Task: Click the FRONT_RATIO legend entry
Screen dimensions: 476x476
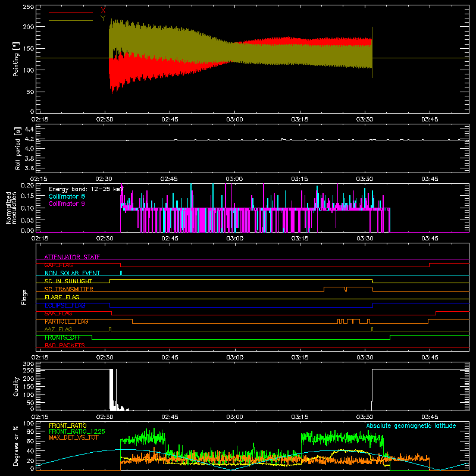Action: (x=68, y=425)
